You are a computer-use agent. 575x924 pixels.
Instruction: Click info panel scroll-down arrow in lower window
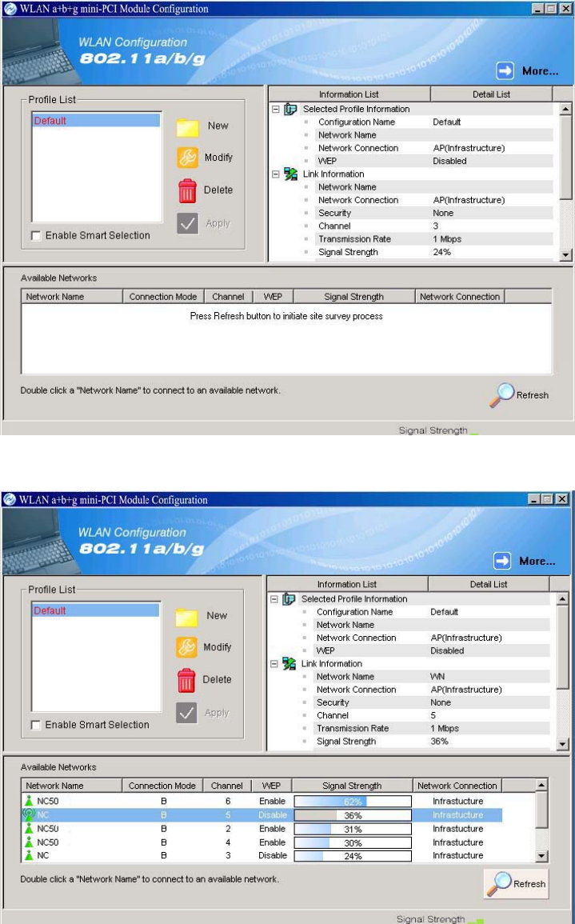click(563, 744)
